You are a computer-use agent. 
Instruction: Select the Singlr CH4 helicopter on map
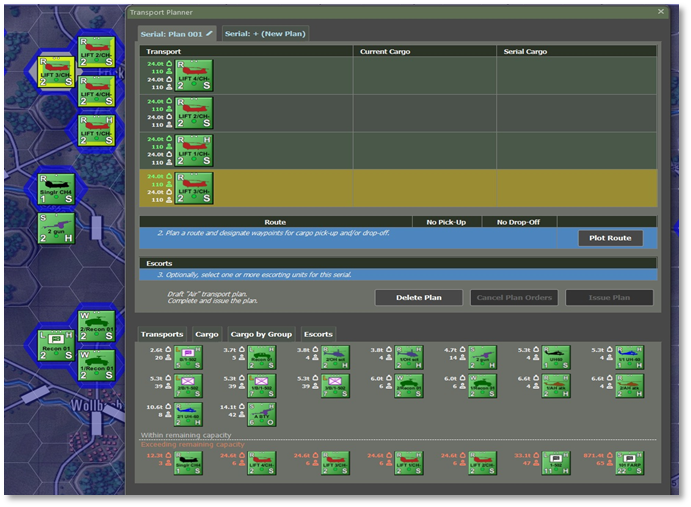(x=56, y=189)
